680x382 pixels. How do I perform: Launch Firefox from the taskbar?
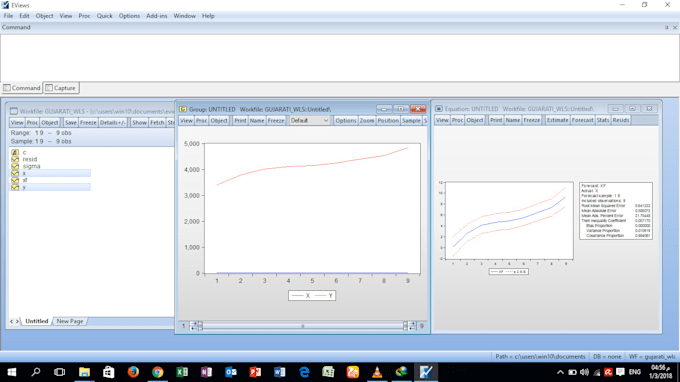pos(133,372)
